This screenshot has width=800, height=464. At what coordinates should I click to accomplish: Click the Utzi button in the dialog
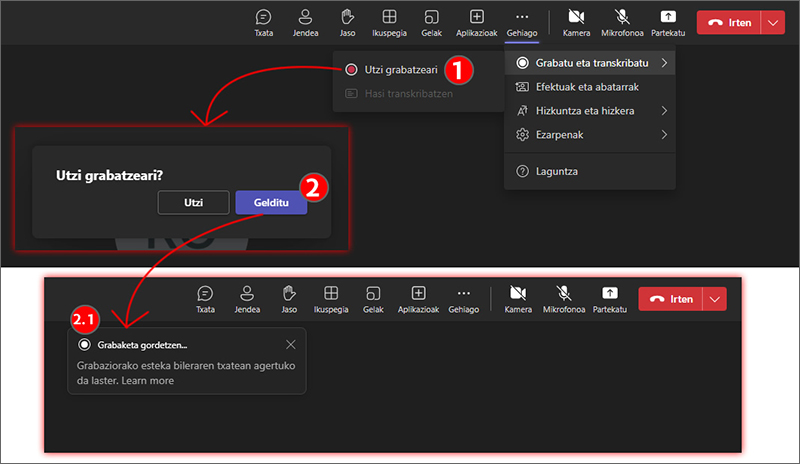(194, 202)
